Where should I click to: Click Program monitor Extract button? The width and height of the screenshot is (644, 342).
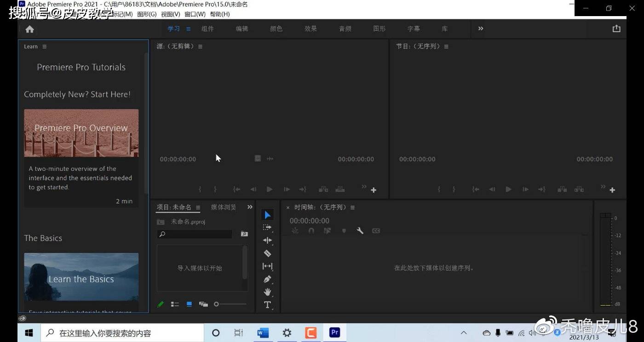tap(579, 189)
